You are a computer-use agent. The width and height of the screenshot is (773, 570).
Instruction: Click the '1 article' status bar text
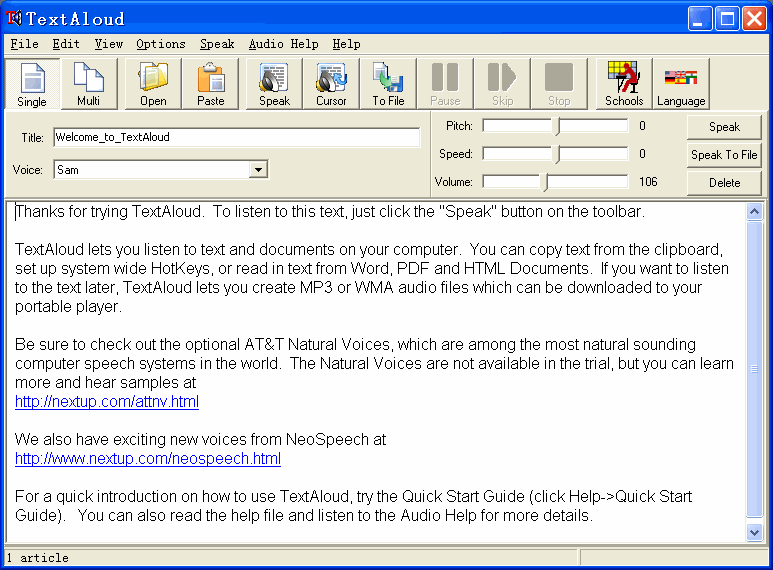[x=37, y=558]
